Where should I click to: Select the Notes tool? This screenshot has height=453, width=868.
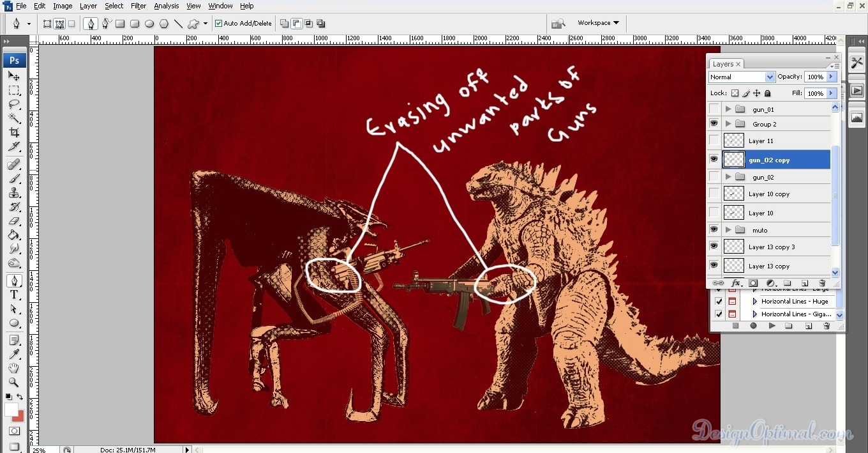[x=14, y=341]
